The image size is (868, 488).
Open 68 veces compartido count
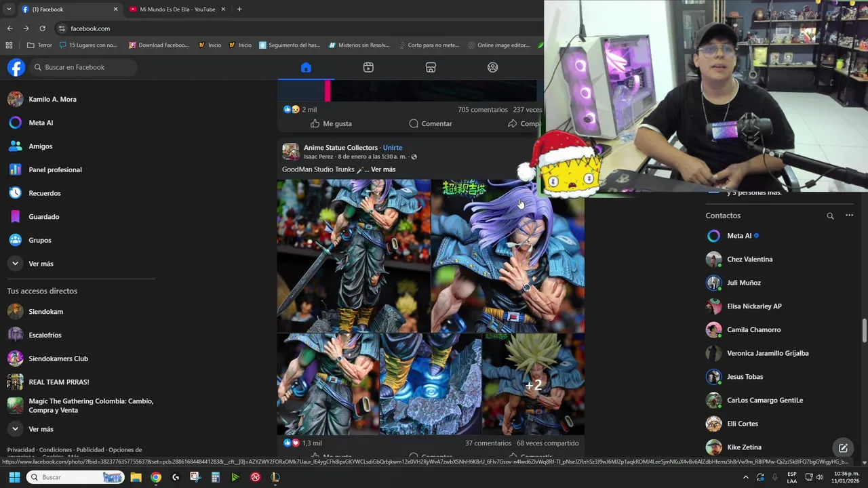tap(548, 443)
